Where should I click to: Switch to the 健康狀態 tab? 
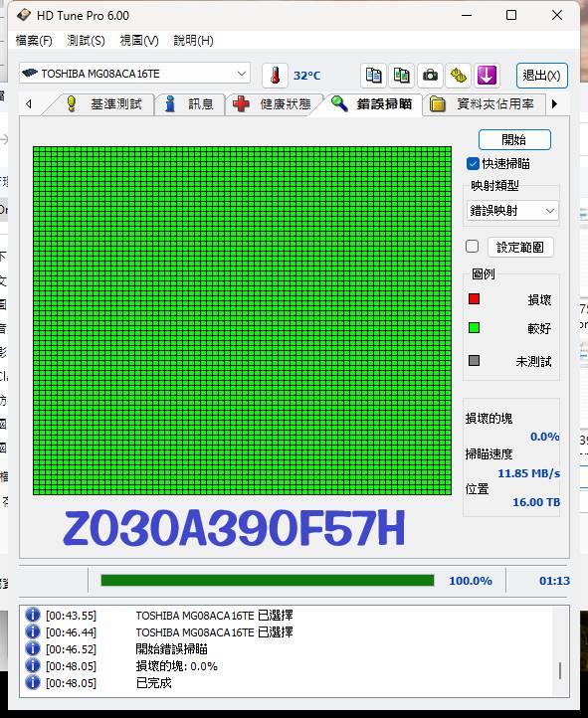click(272, 104)
